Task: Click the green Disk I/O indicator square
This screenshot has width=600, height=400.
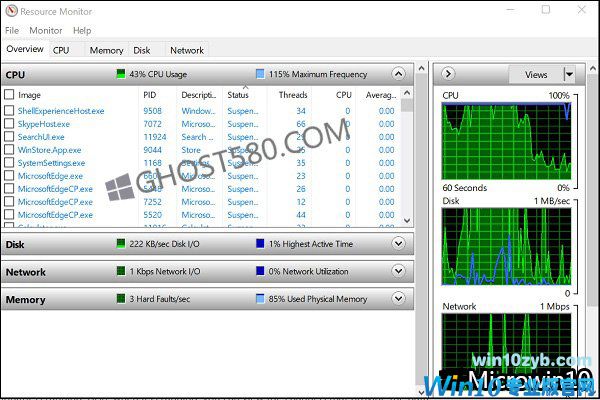Action: [121, 243]
